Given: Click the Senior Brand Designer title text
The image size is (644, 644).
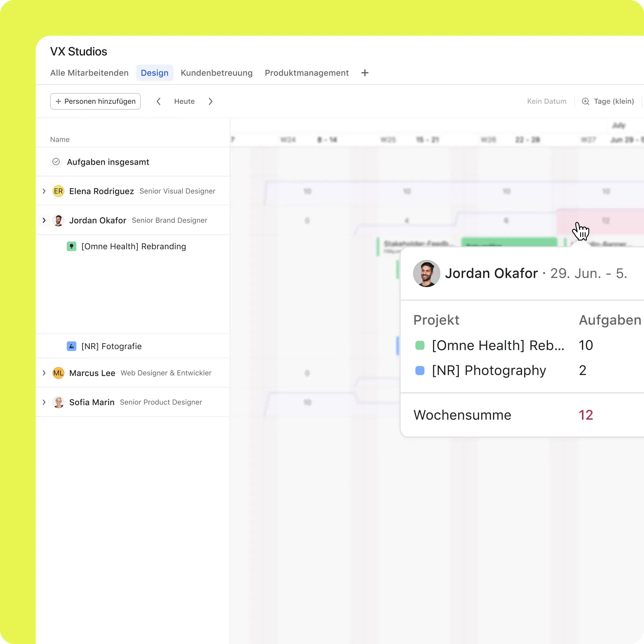Looking at the screenshot, I should (x=170, y=220).
